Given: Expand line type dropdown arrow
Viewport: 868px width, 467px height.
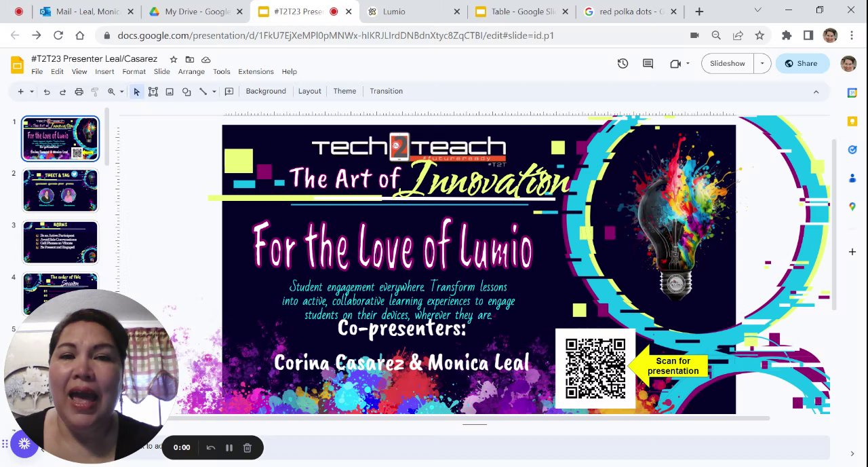Looking at the screenshot, I should [214, 92].
